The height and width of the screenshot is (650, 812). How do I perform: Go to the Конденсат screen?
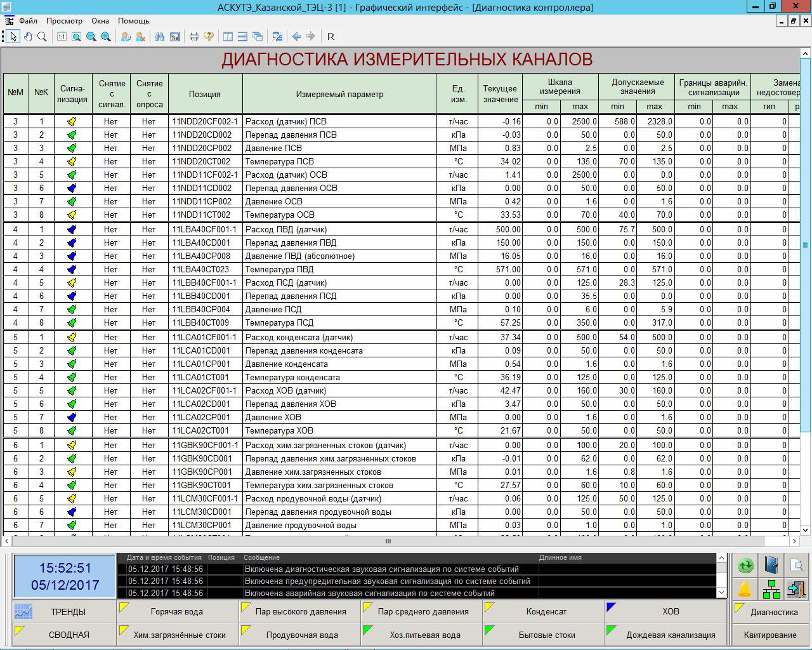[546, 612]
